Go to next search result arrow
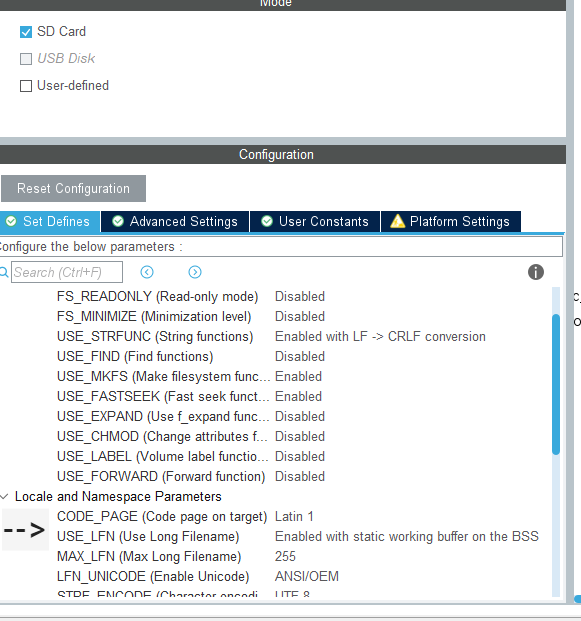Image resolution: width=581 pixels, height=621 pixels. point(195,272)
